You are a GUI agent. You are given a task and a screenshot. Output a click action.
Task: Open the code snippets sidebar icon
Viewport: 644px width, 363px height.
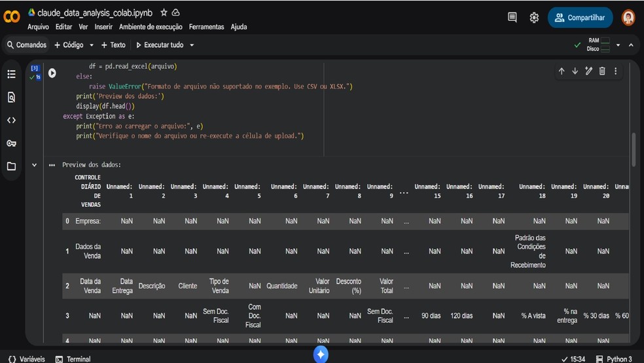click(11, 121)
